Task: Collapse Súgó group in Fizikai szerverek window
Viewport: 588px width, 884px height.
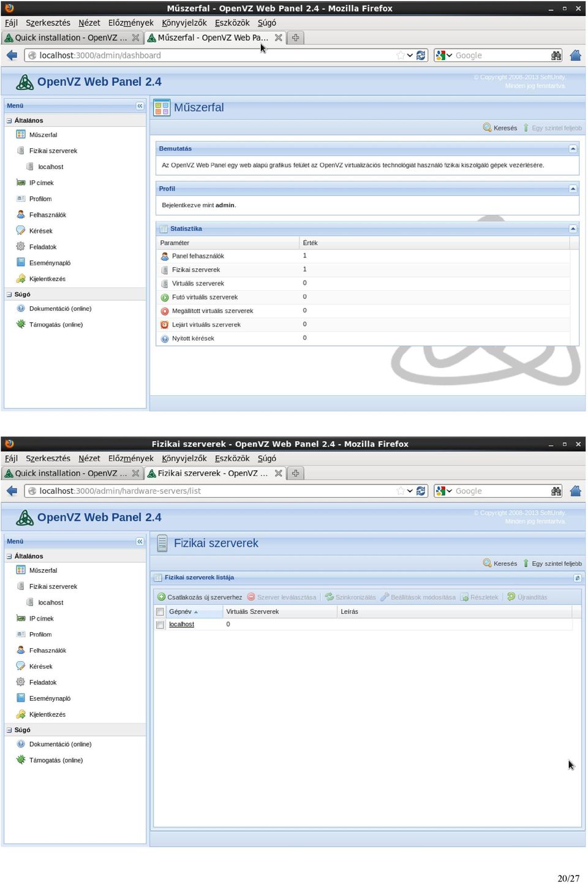Action: click(9, 730)
